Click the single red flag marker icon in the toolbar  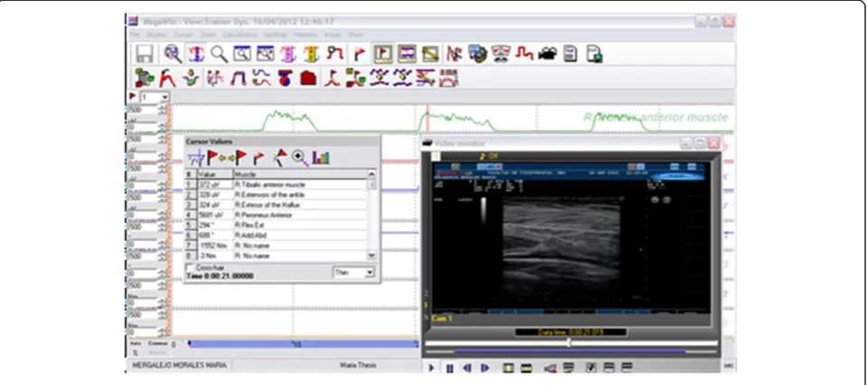359,53
